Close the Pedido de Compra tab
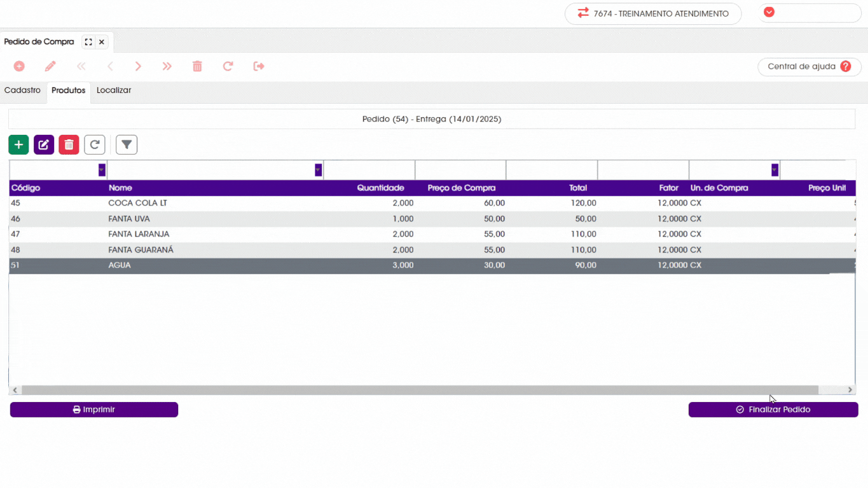This screenshot has height=488, width=868. point(102,42)
